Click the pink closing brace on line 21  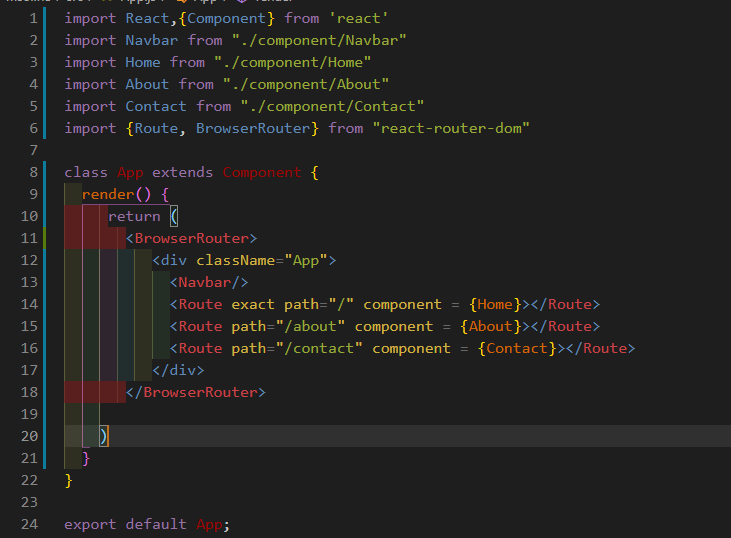pos(86,458)
